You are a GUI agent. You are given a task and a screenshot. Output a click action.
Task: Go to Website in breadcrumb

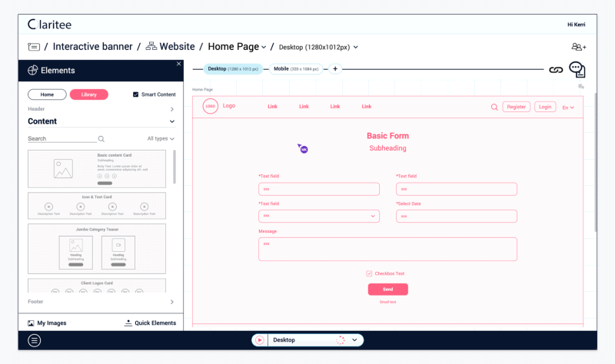pos(178,47)
